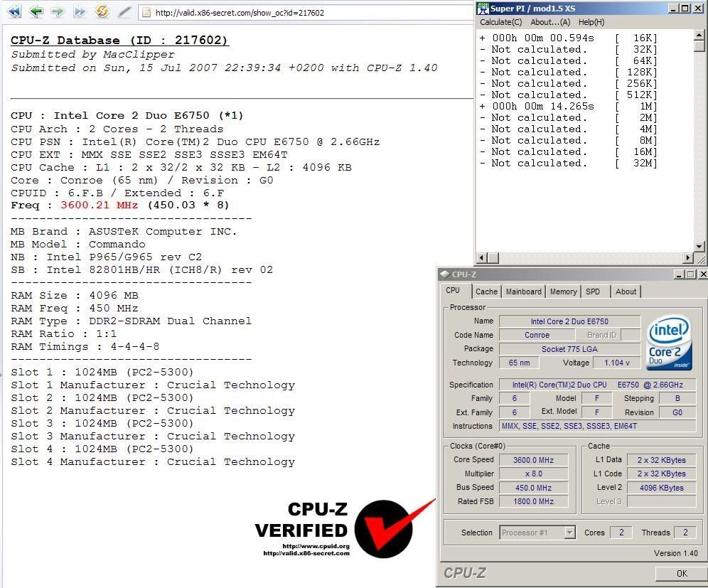Expand the Processor #1 selection dropdown
The width and height of the screenshot is (708, 588).
click(x=570, y=533)
